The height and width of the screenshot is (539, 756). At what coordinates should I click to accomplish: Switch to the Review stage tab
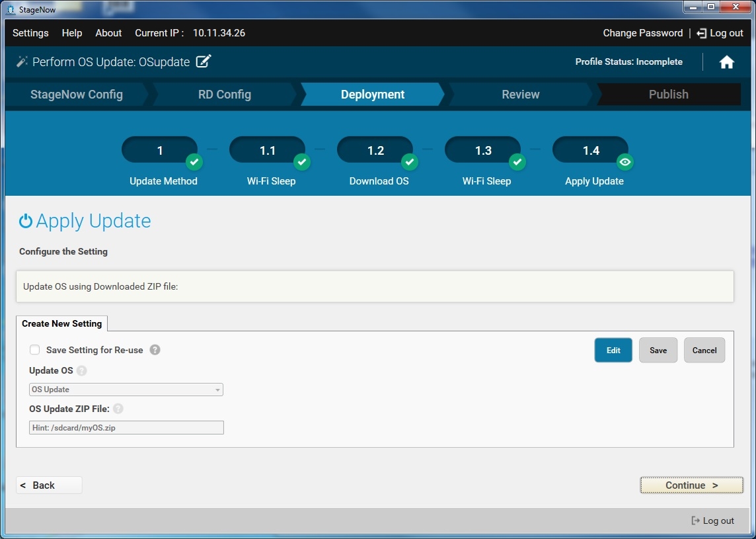coord(520,95)
